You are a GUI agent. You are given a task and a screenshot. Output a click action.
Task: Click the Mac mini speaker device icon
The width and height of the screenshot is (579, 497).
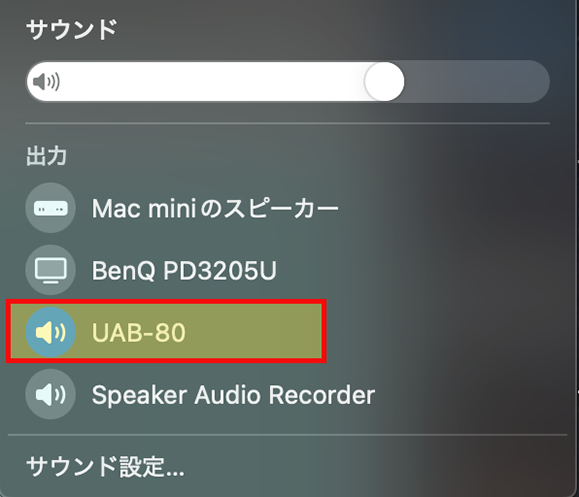pos(51,208)
